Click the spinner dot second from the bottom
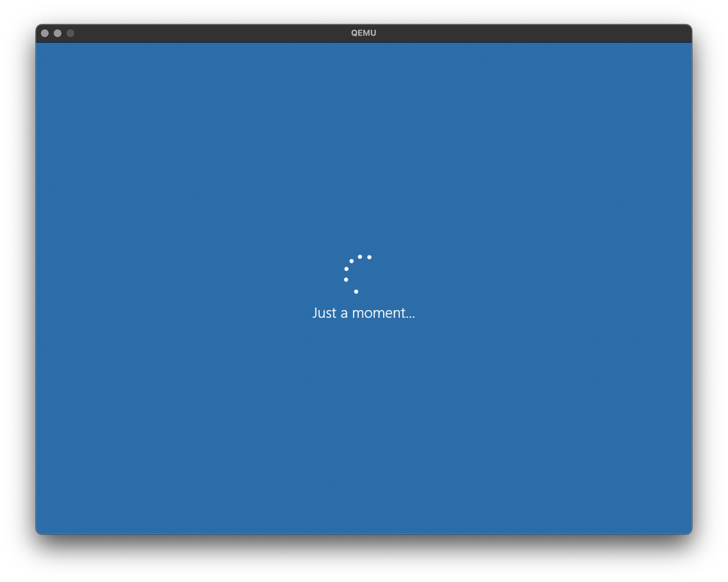Screen dimensions: 728x582 [346, 279]
